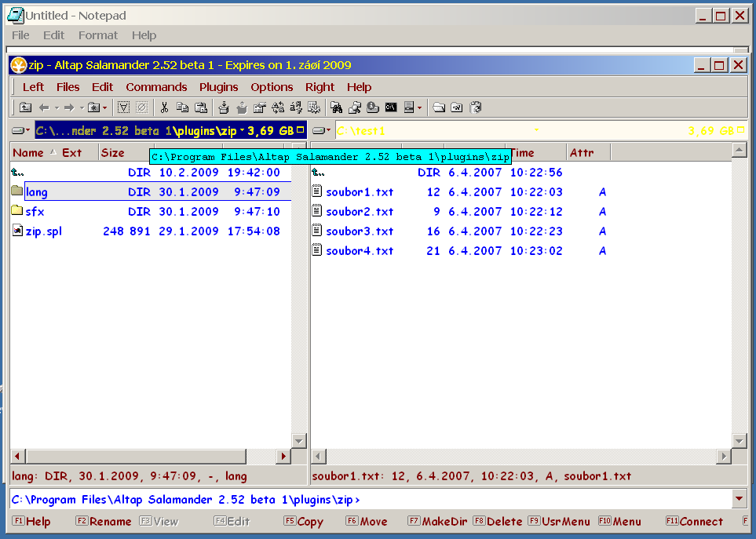
Task: Click the open folder toolbar icon
Action: click(439, 107)
